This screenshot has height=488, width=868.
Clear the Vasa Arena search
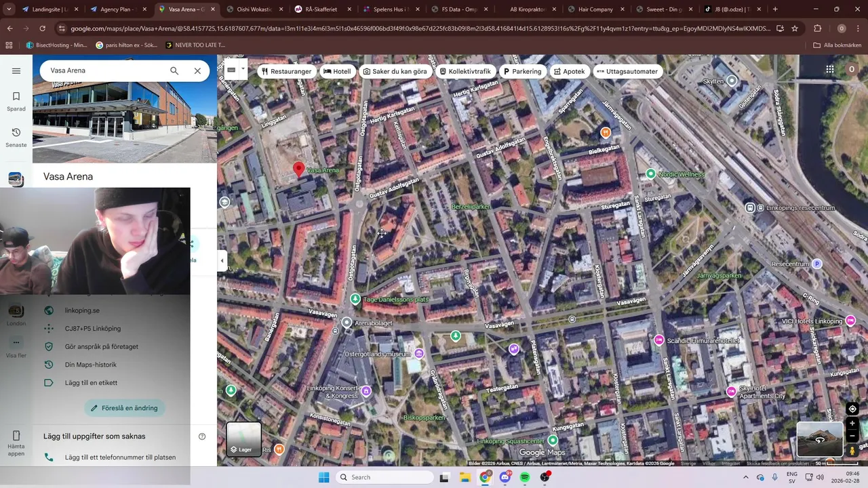[x=197, y=70]
